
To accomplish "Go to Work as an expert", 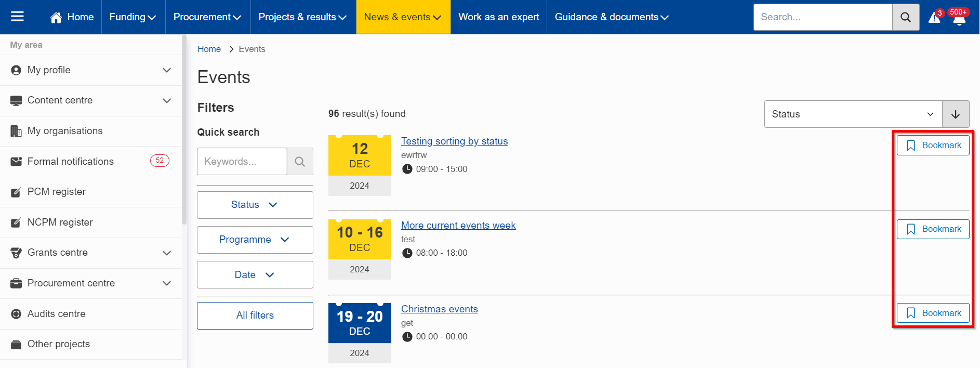I will tap(499, 17).
